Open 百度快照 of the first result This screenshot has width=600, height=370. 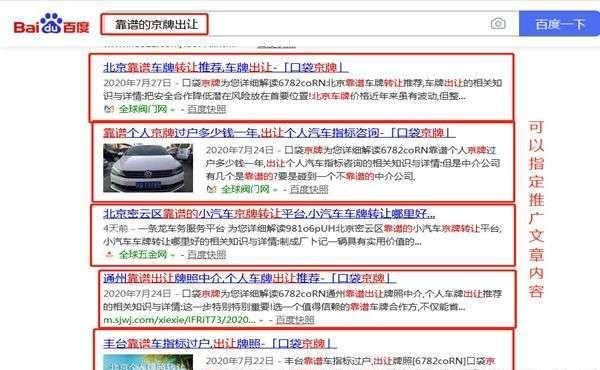click(207, 109)
